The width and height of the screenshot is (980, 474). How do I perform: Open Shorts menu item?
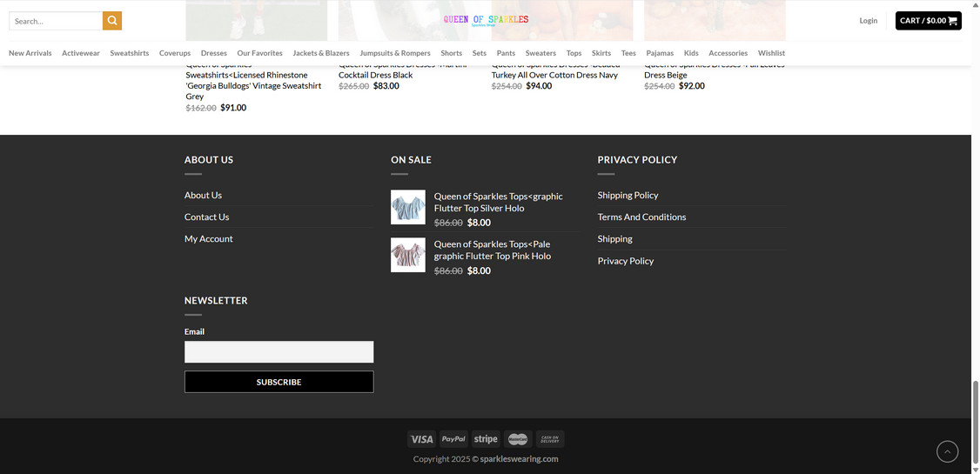[x=451, y=53]
